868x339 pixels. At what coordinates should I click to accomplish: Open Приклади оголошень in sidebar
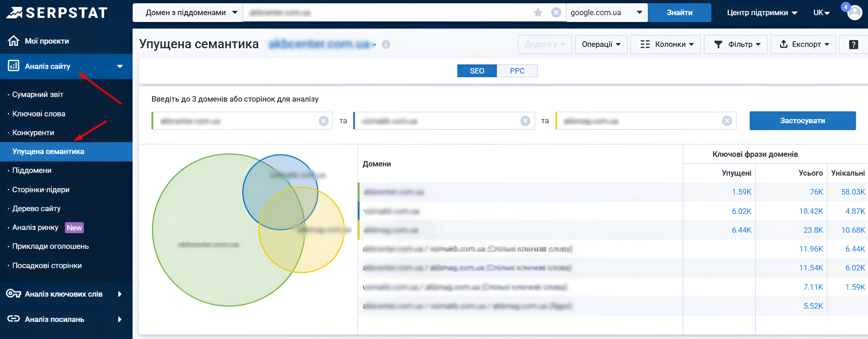pyautogui.click(x=51, y=246)
